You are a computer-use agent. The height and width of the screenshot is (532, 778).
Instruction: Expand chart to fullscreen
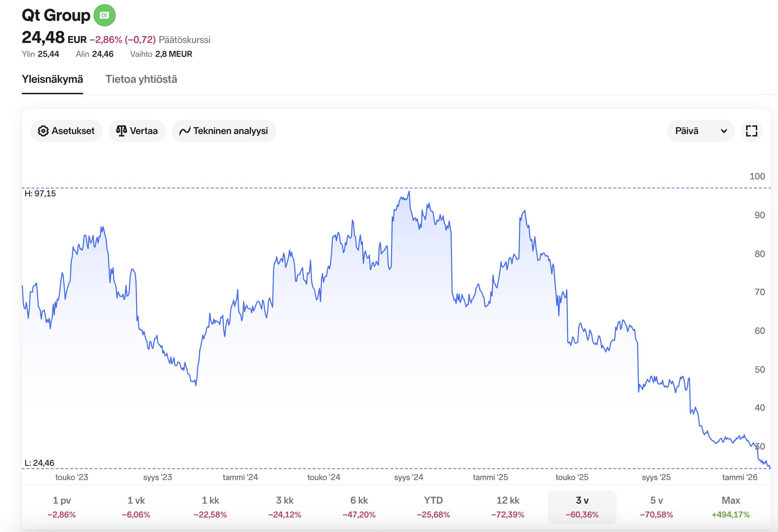pos(751,131)
